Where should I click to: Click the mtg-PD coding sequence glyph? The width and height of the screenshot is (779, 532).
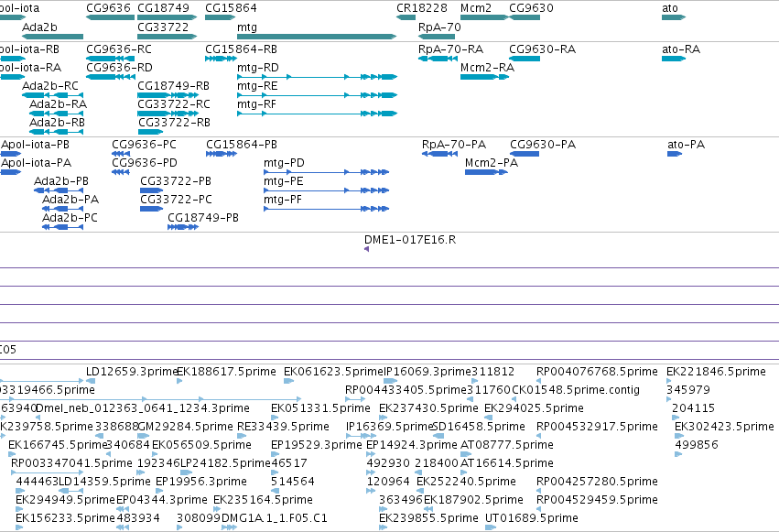327,172
